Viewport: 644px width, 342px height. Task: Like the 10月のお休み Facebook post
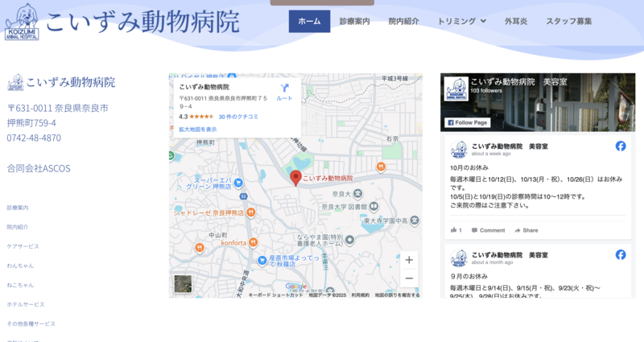tap(456, 230)
